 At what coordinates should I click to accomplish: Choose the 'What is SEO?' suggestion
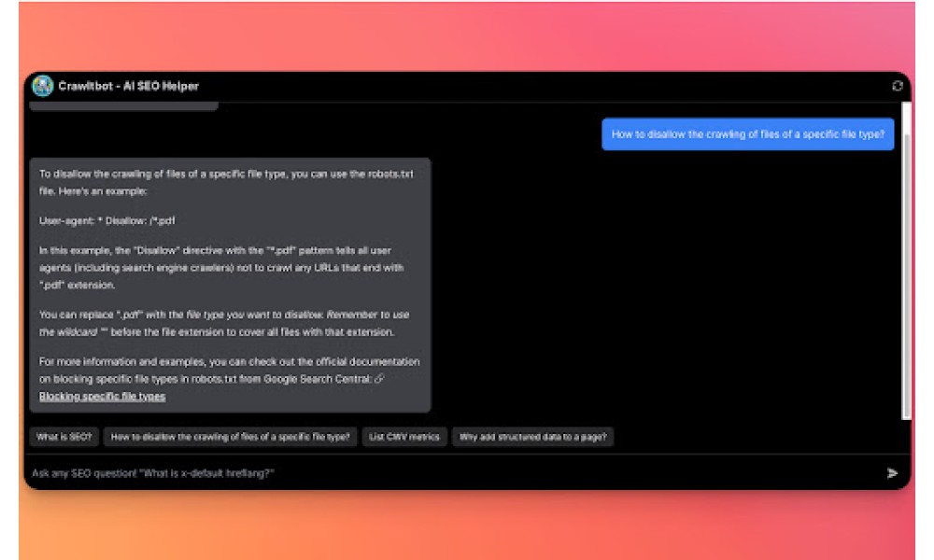pyautogui.click(x=64, y=437)
